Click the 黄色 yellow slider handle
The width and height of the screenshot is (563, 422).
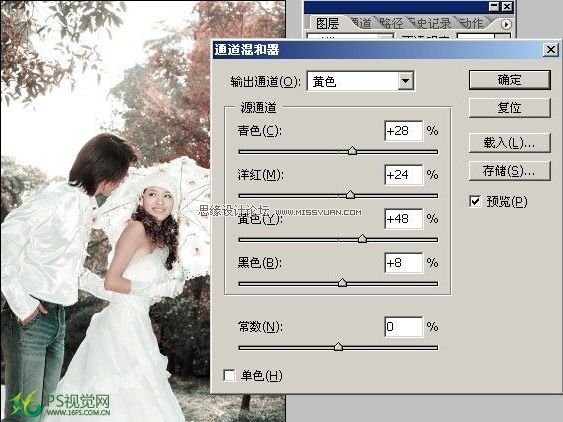(x=362, y=238)
